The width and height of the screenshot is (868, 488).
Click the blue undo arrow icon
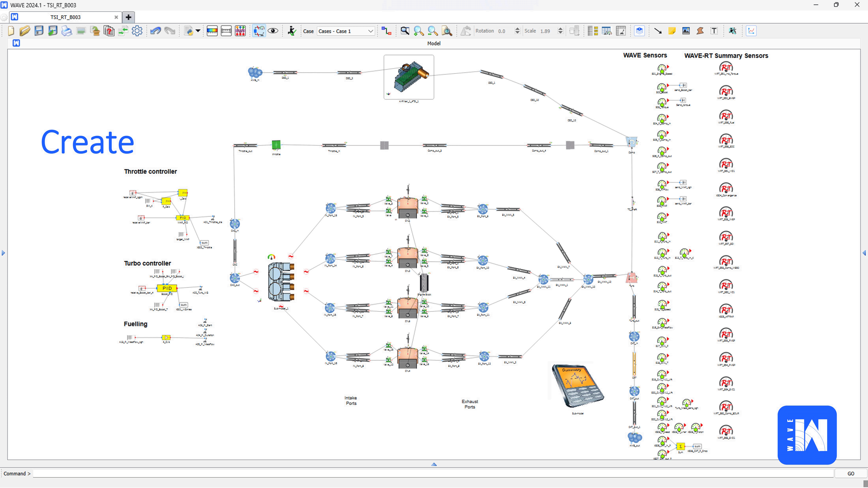tap(155, 31)
